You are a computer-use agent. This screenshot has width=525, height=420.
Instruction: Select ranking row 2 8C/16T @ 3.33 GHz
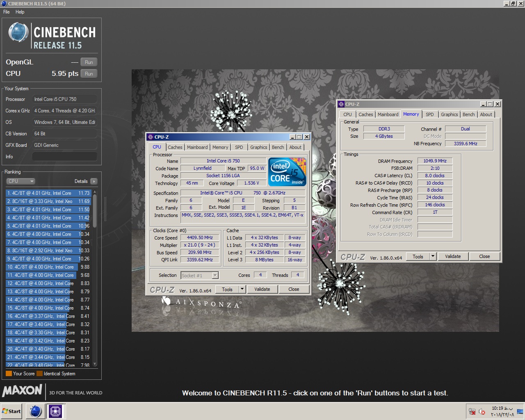[48, 201]
